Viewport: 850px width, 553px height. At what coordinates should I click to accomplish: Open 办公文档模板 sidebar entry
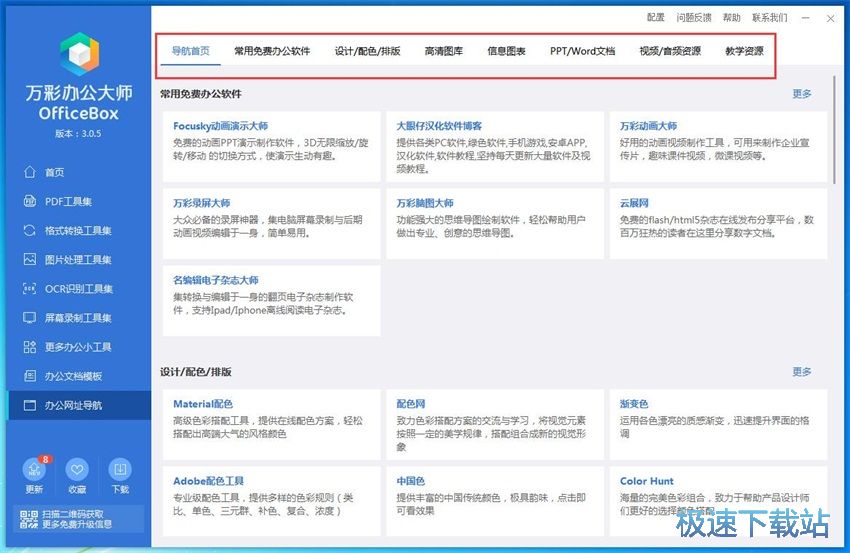click(x=80, y=376)
